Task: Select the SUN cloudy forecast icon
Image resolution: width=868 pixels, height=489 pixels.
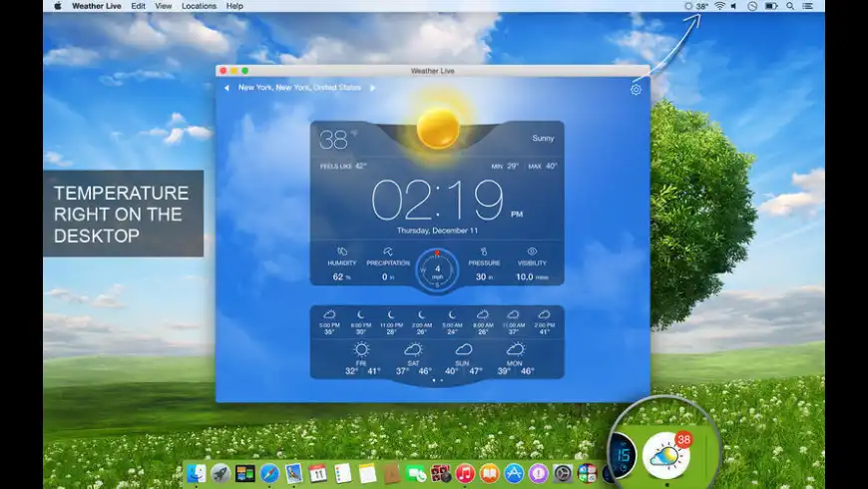Action: [x=463, y=349]
